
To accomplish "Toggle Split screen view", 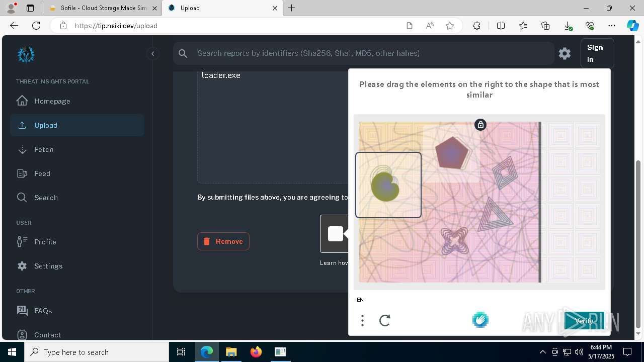I will [x=501, y=26].
